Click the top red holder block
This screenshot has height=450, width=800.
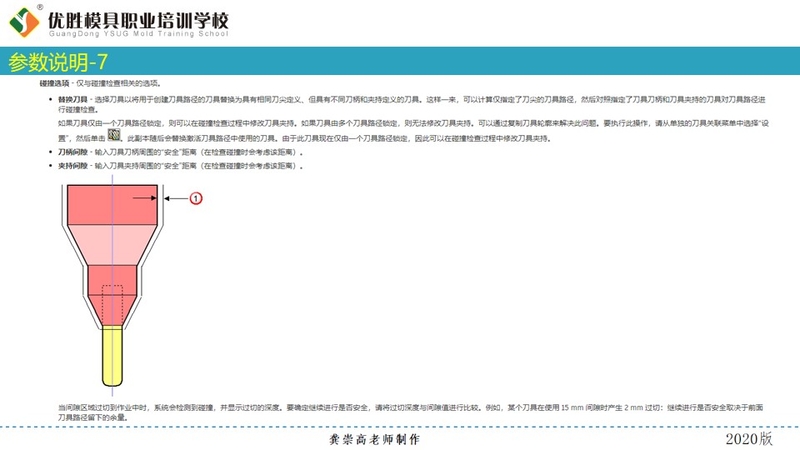[x=112, y=203]
